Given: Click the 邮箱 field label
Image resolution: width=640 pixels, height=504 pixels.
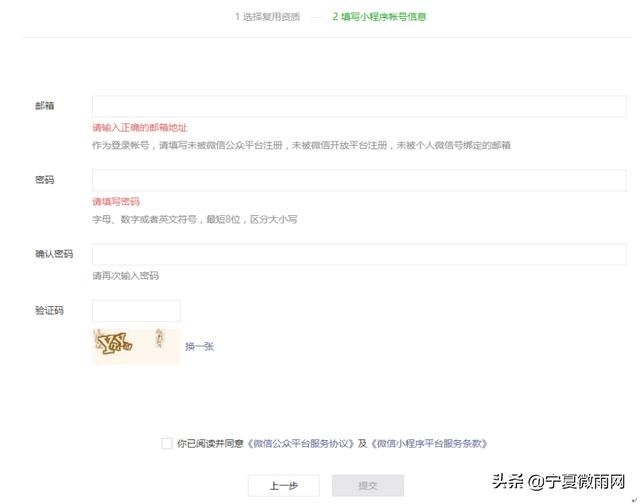Looking at the screenshot, I should coord(44,106).
